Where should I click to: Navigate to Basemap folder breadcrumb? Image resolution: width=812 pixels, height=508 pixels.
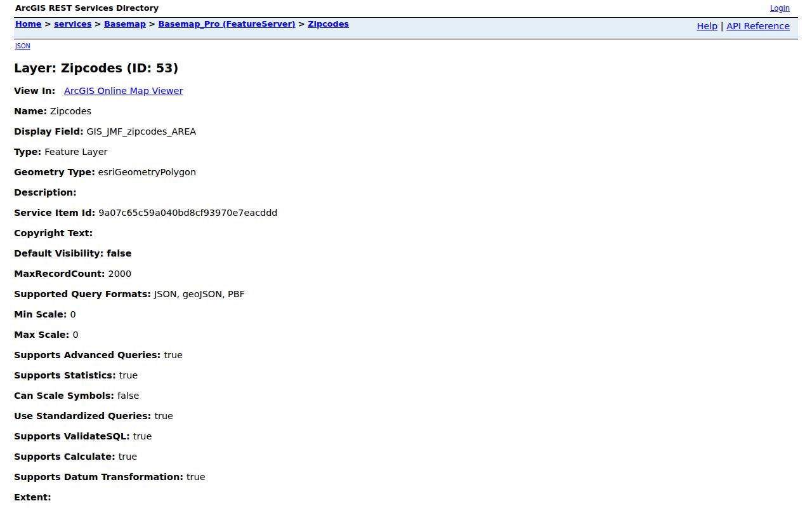pyautogui.click(x=125, y=24)
